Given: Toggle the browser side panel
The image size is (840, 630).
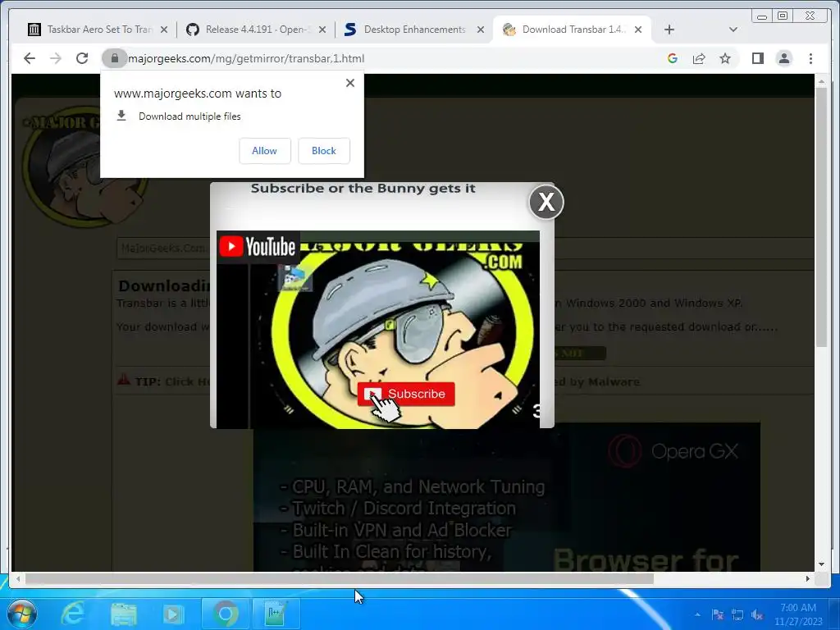Looking at the screenshot, I should click(757, 58).
